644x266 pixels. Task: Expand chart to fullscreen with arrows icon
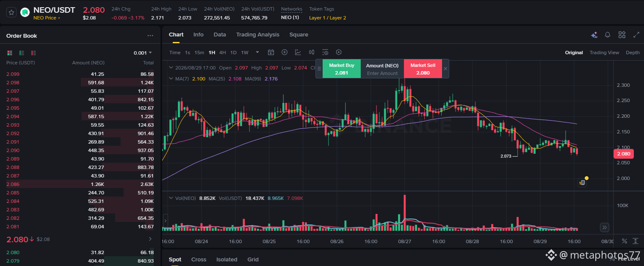click(x=636, y=35)
